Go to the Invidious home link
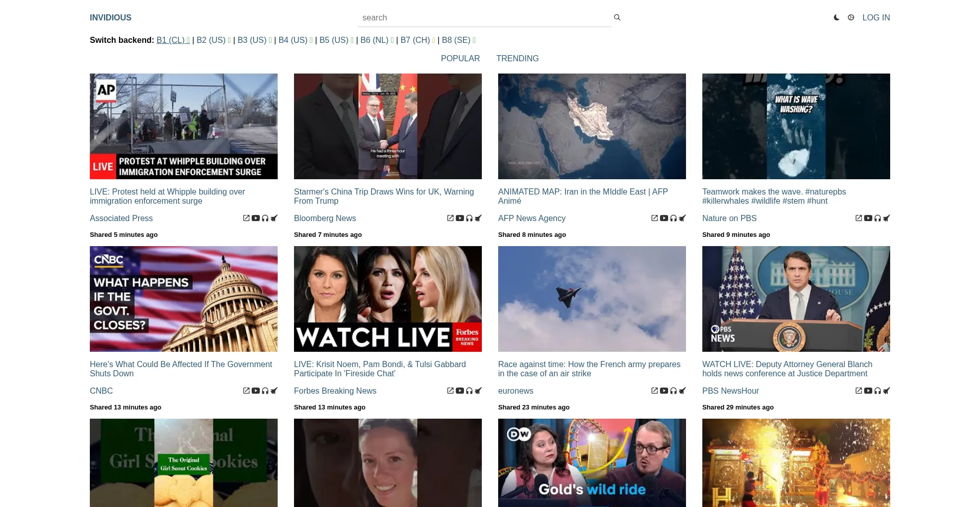 [111, 17]
